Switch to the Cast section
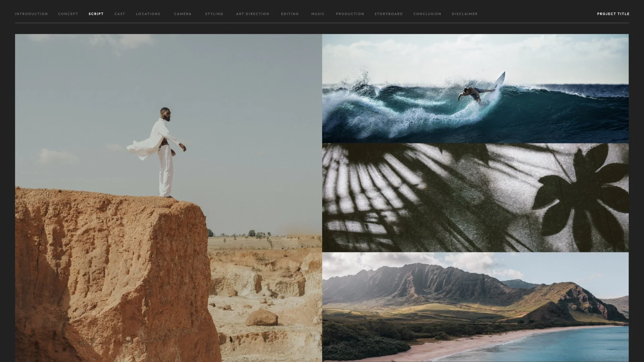This screenshot has height=362, width=644. pos(120,14)
